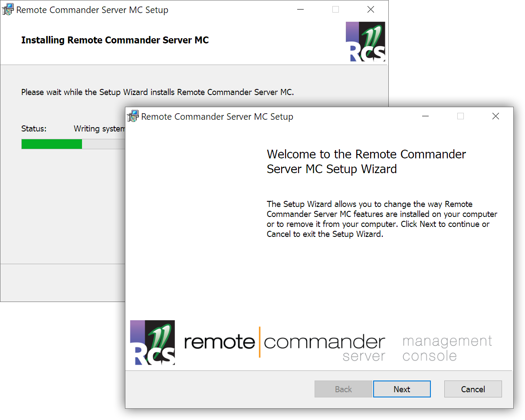Click back window title bar text
This screenshot has width=525, height=420.
(x=92, y=10)
